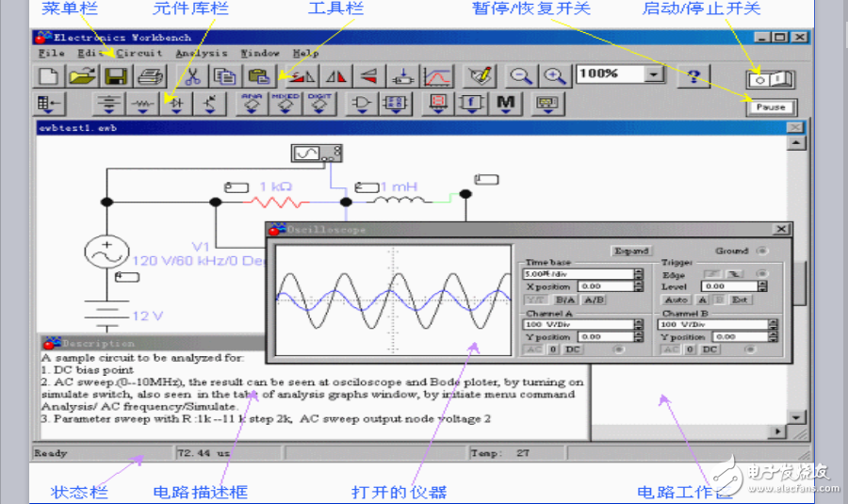This screenshot has height=504, width=848.
Task: Open the Sources parts bin
Action: pyautogui.click(x=109, y=104)
